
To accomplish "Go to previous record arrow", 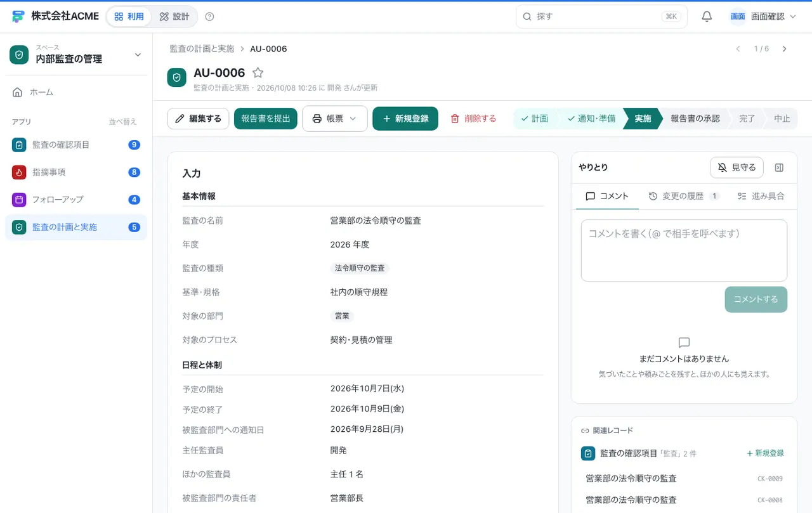I will coord(738,49).
